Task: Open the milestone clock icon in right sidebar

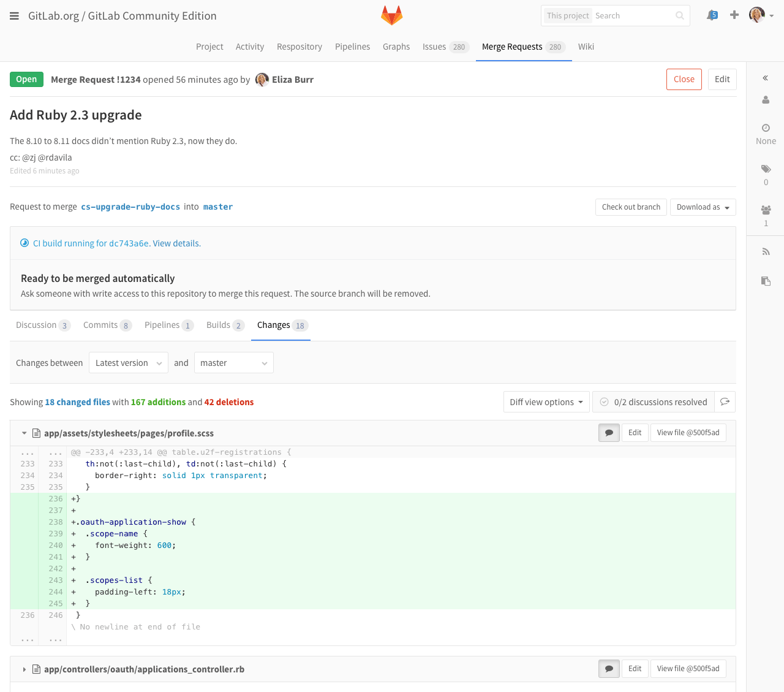Action: 765,127
